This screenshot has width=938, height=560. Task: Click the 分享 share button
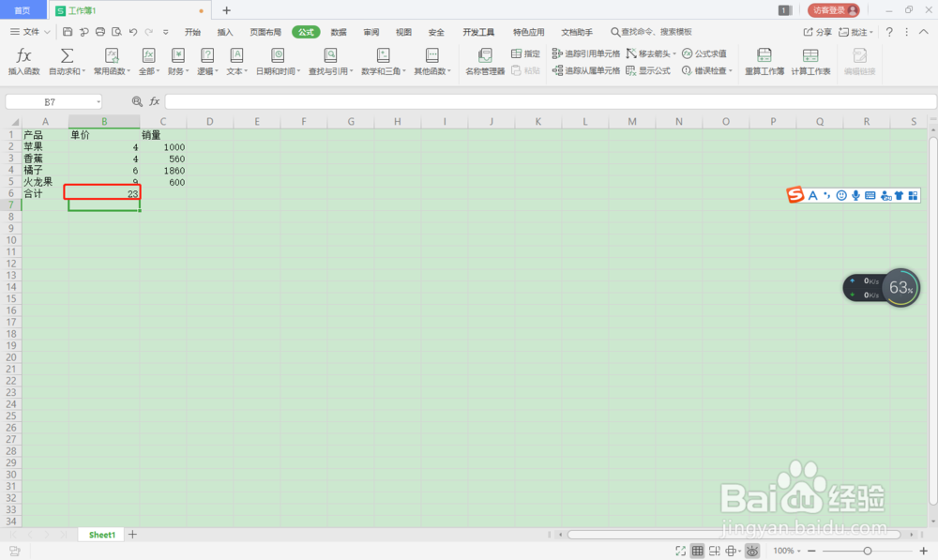pos(817,32)
